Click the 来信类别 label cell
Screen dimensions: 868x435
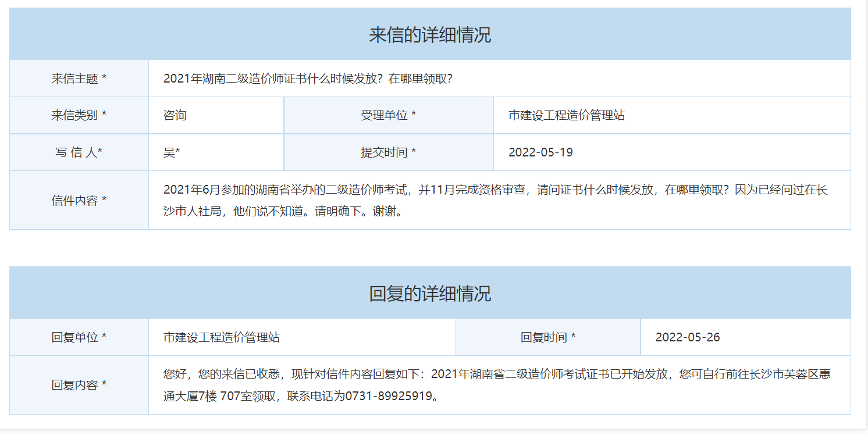tap(79, 115)
